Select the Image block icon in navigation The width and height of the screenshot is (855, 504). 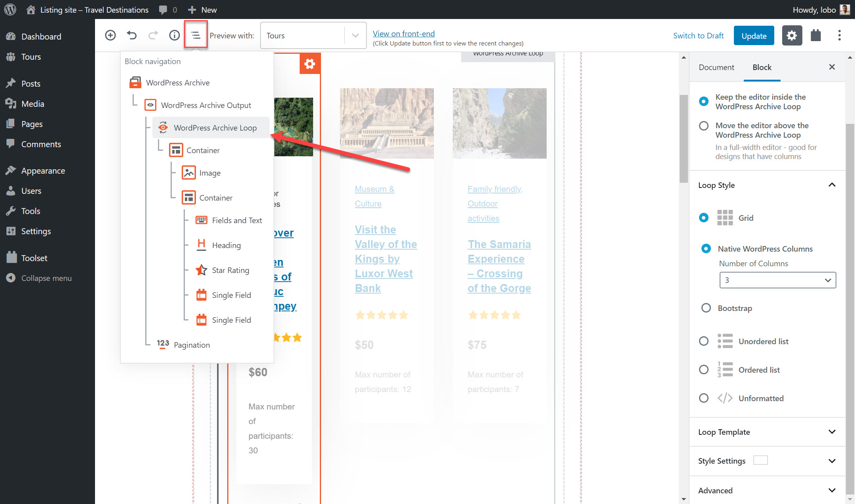point(189,173)
